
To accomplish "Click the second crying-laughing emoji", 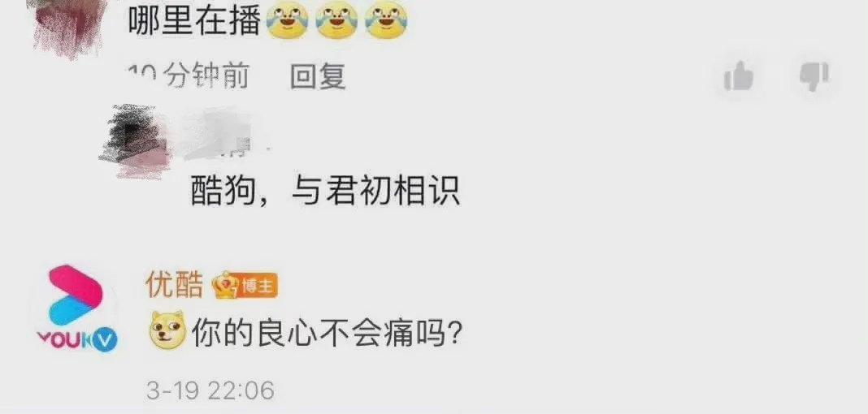I will tap(336, 20).
